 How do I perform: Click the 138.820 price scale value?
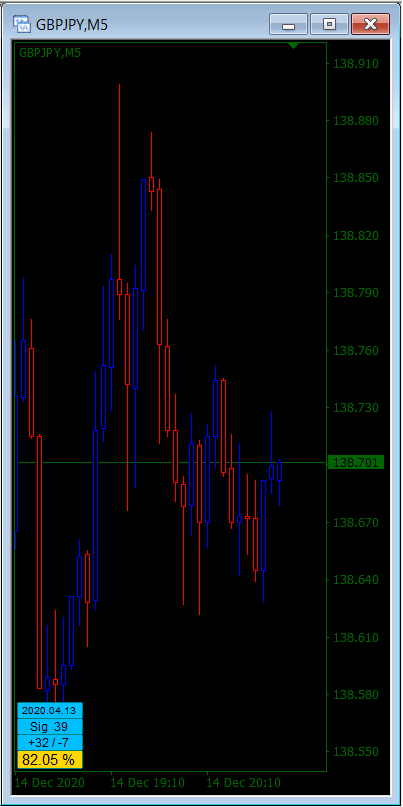(356, 236)
